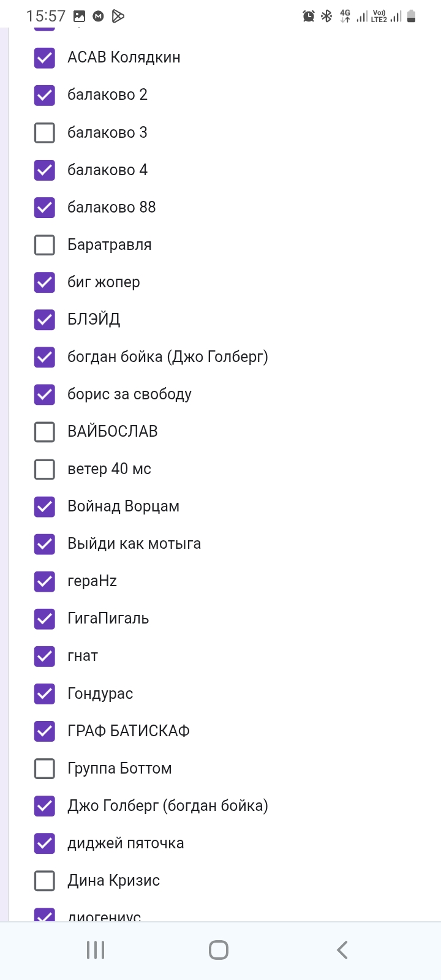Uncheck the ГРАФ БАТИСКАФ checkbox
The width and height of the screenshot is (441, 980).
(45, 731)
